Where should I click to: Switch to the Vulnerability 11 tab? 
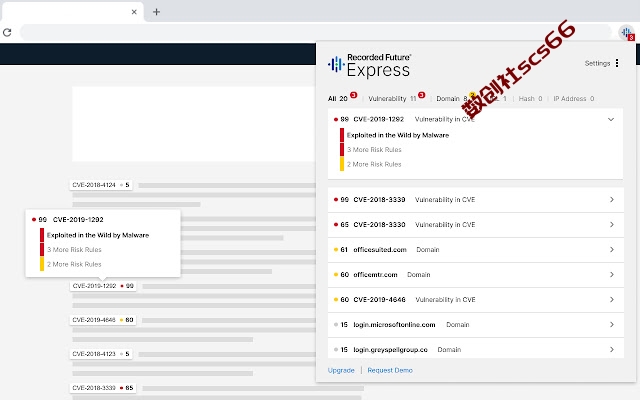pos(392,99)
